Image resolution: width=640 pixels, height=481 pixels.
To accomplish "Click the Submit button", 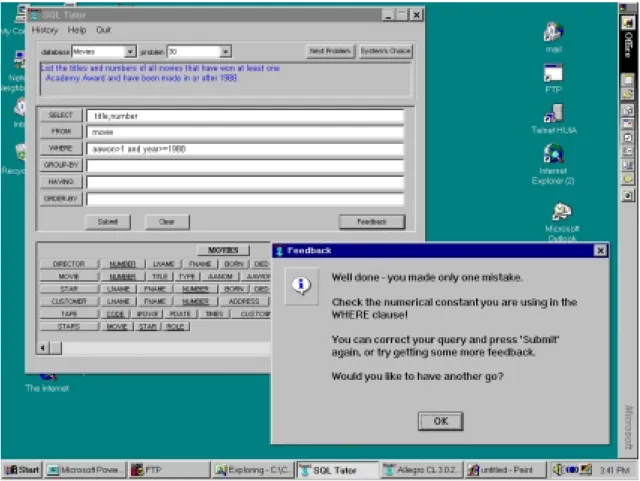I will coord(108,222).
